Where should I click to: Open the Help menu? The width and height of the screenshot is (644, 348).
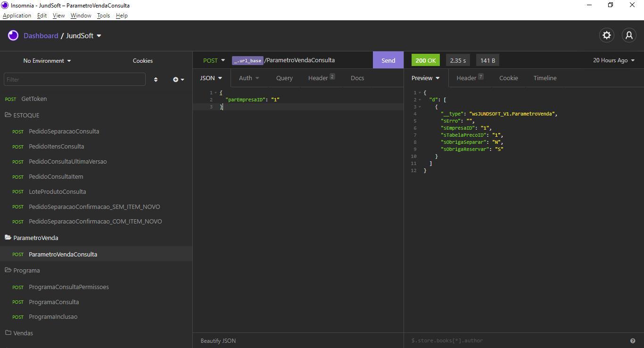click(122, 16)
